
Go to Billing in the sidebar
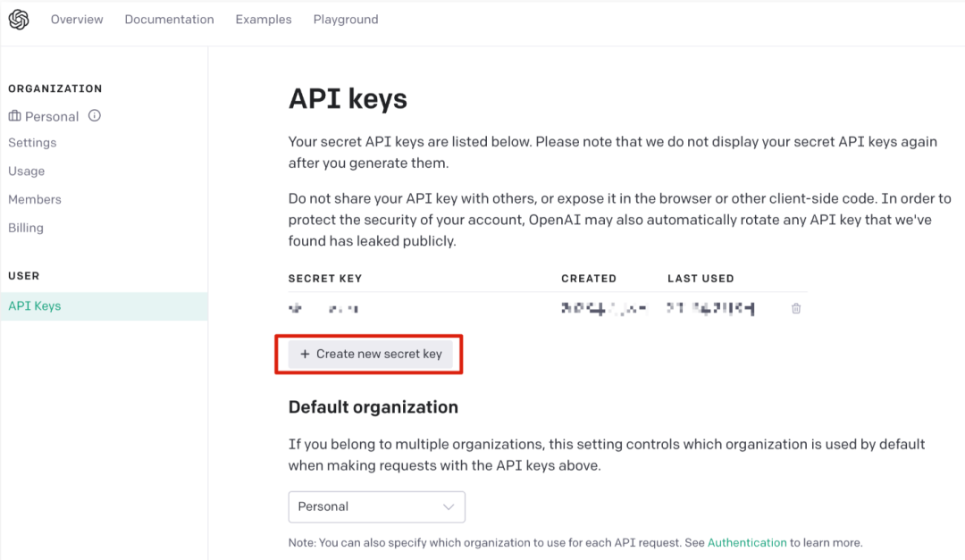point(26,228)
